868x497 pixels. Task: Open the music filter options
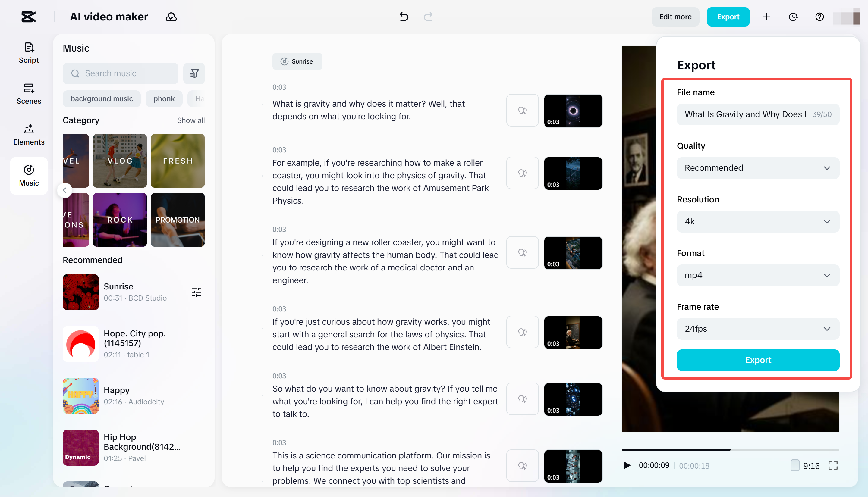(x=194, y=73)
